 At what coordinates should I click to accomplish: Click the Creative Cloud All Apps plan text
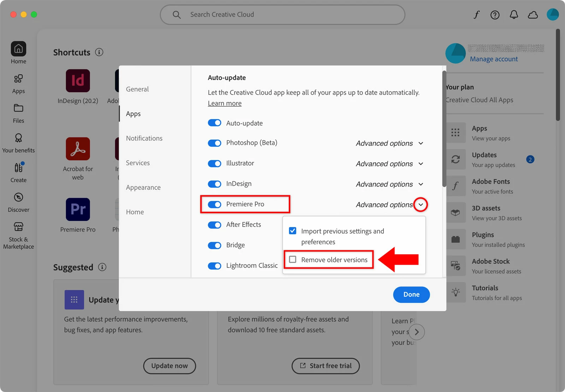(479, 100)
